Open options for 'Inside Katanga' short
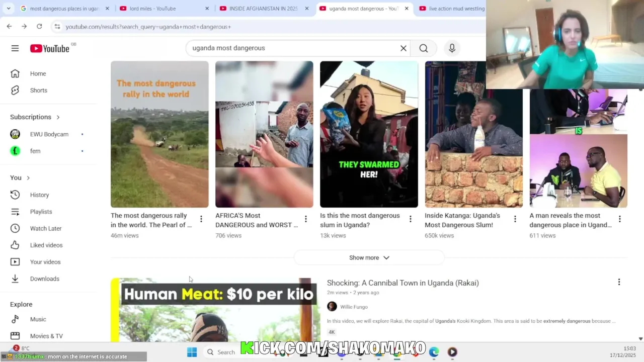Viewport: 644px width, 362px height. tap(515, 219)
